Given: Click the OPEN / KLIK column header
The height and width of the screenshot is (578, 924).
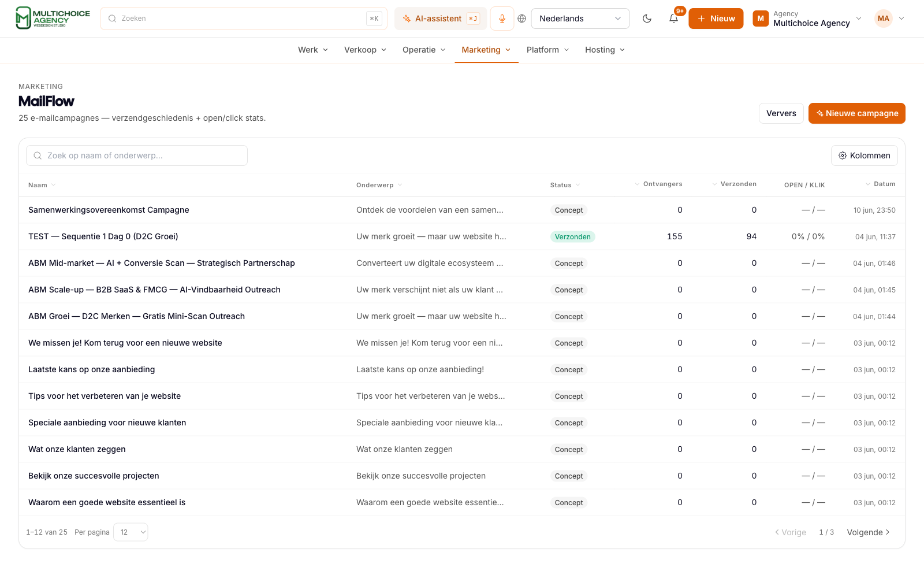Looking at the screenshot, I should (x=804, y=185).
